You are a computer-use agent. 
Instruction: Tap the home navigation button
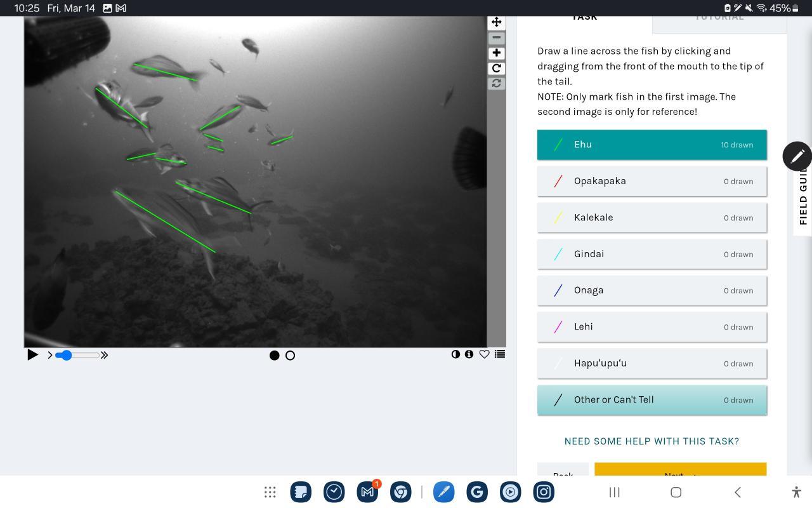click(676, 492)
